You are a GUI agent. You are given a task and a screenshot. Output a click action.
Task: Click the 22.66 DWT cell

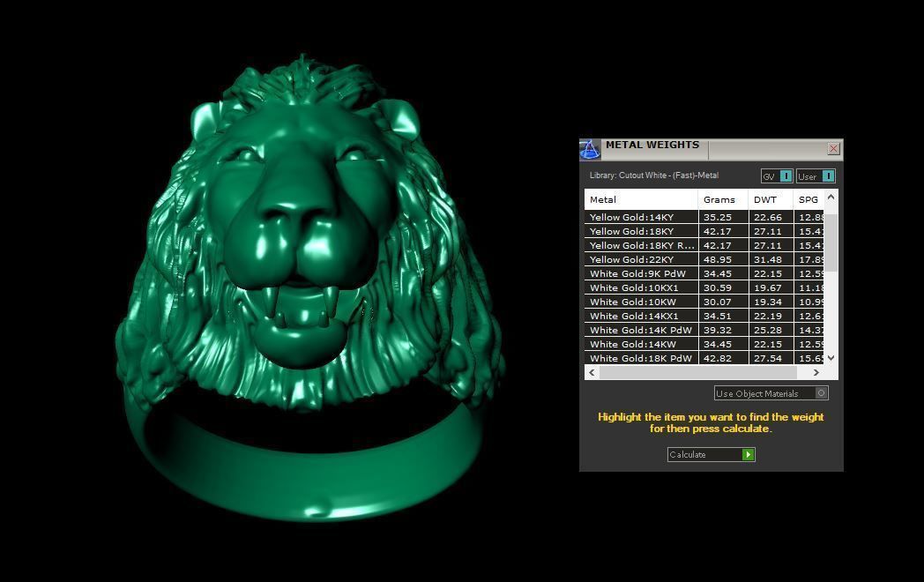pos(771,217)
